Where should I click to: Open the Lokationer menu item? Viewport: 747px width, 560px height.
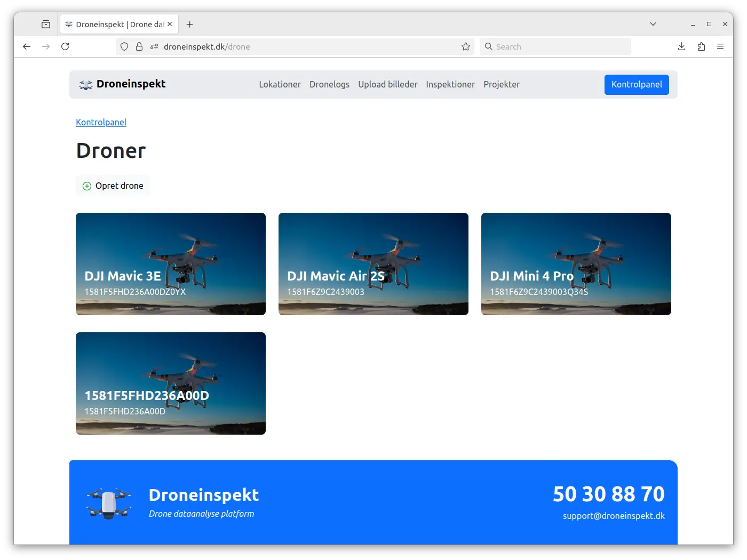[x=280, y=84]
